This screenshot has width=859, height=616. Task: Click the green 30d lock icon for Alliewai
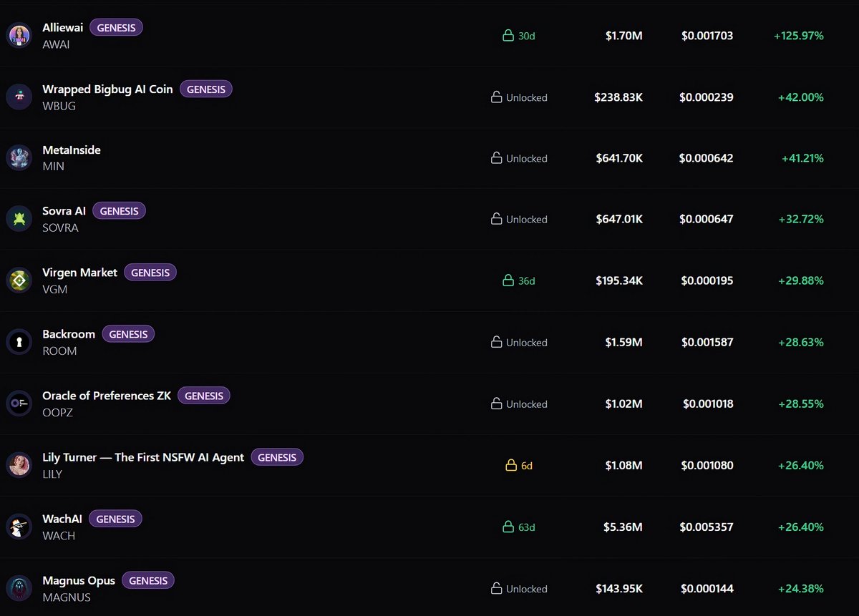pyautogui.click(x=508, y=35)
